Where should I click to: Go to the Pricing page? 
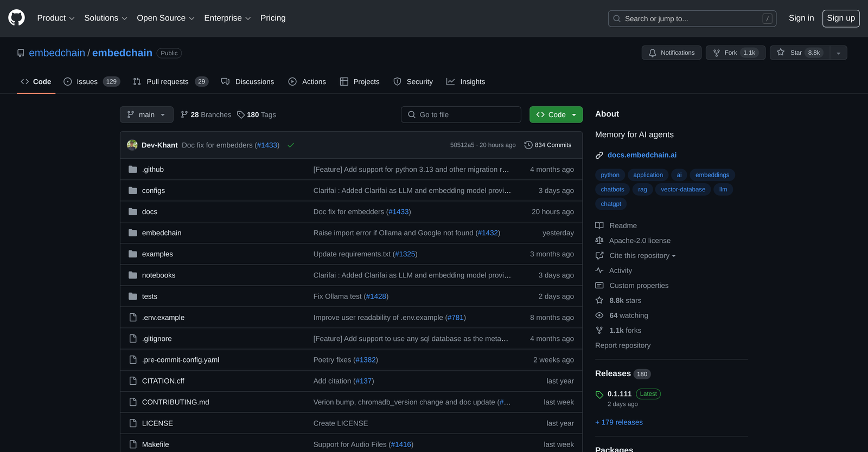[x=273, y=18]
